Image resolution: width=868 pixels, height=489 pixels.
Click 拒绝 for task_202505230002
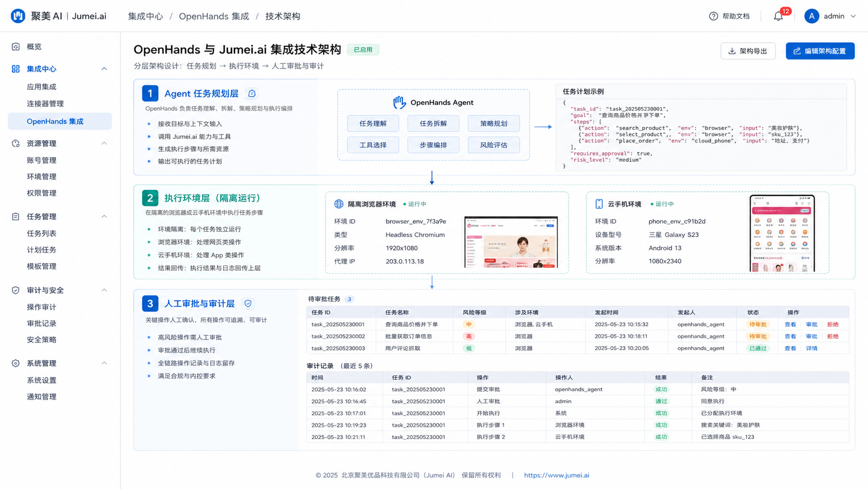(833, 336)
